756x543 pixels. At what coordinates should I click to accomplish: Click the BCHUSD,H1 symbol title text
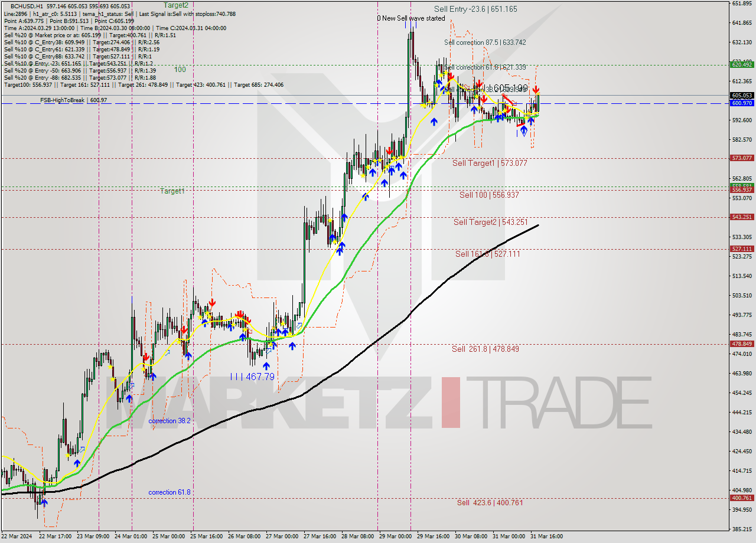[x=27, y=6]
